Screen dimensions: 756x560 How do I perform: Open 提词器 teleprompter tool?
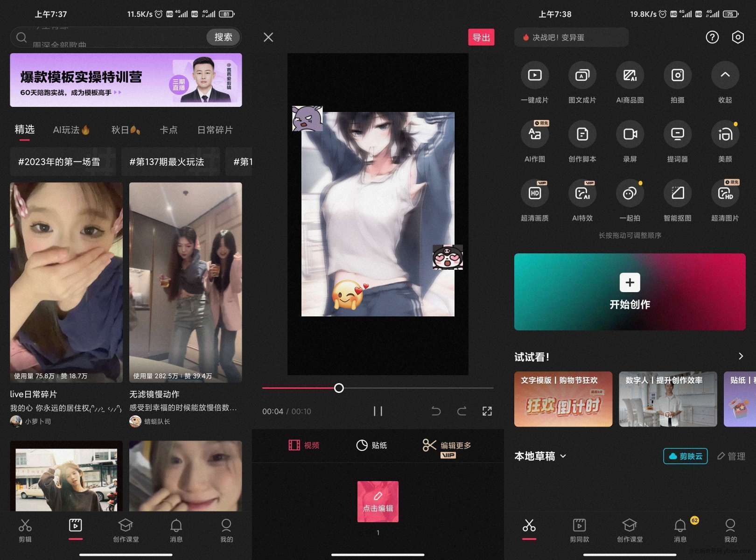pyautogui.click(x=678, y=142)
